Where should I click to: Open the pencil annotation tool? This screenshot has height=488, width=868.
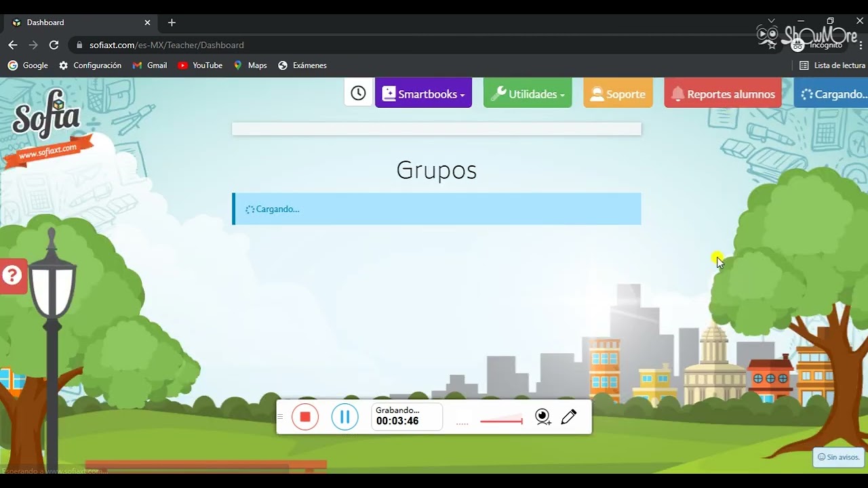click(x=569, y=417)
